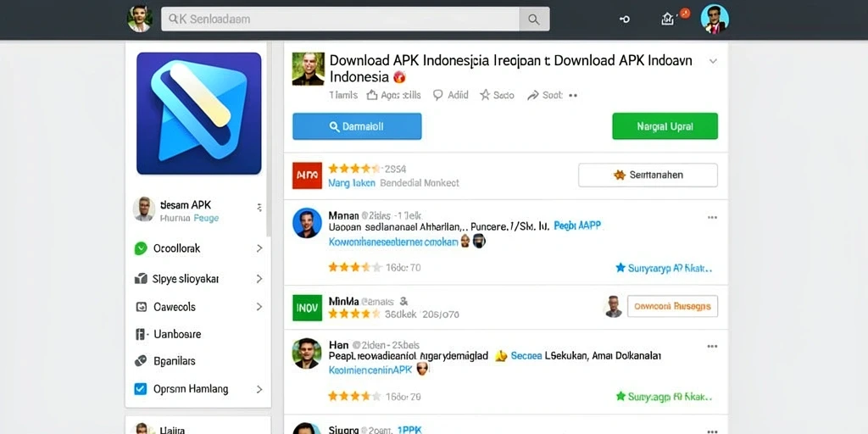868x434 pixels.
Task: Click the blue Darmaioll button
Action: click(x=357, y=126)
